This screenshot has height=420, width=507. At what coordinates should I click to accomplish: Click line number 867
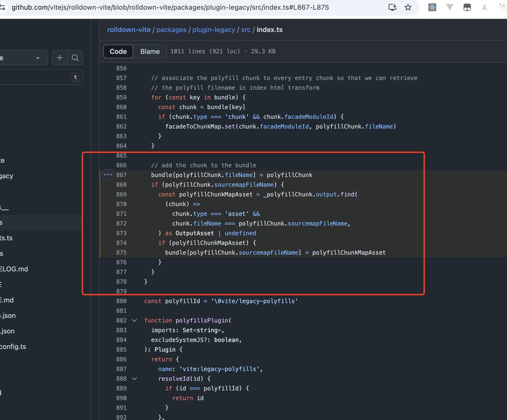click(x=121, y=175)
